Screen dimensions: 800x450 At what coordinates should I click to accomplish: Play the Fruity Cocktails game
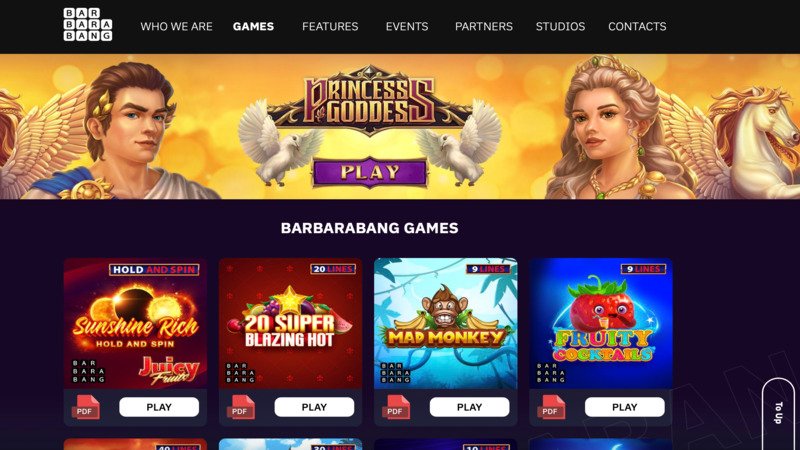point(624,407)
